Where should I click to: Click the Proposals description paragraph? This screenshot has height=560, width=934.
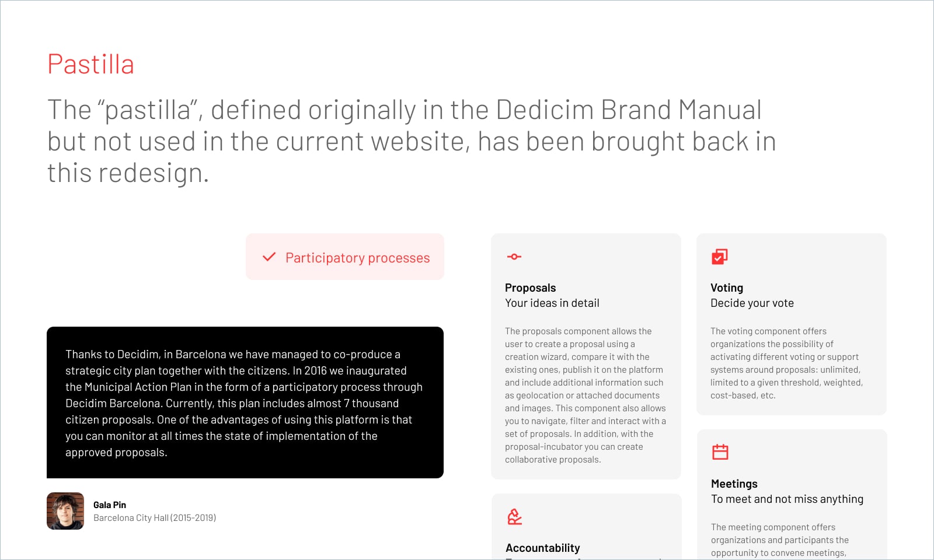click(x=586, y=395)
